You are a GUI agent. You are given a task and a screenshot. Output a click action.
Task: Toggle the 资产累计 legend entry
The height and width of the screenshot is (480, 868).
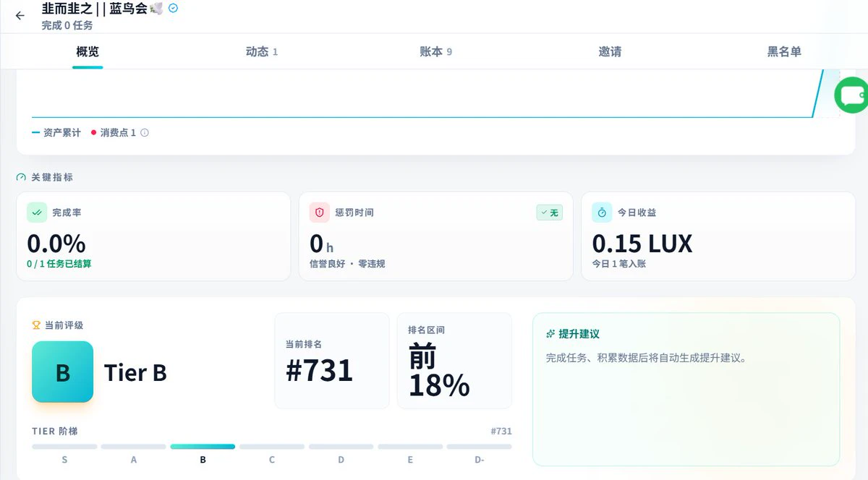point(56,133)
